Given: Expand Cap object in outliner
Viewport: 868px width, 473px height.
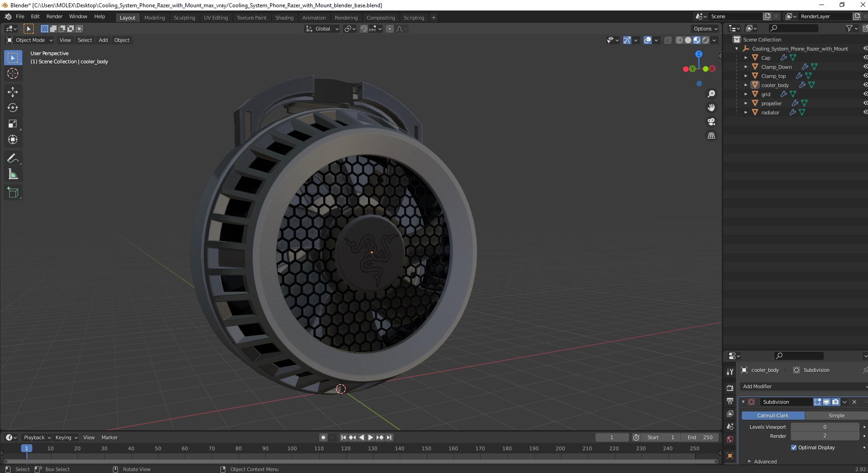Looking at the screenshot, I should [x=746, y=57].
